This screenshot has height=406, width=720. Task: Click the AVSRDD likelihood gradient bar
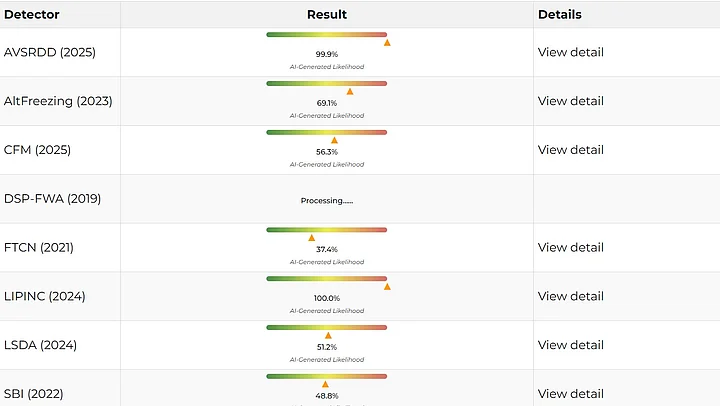pos(326,34)
